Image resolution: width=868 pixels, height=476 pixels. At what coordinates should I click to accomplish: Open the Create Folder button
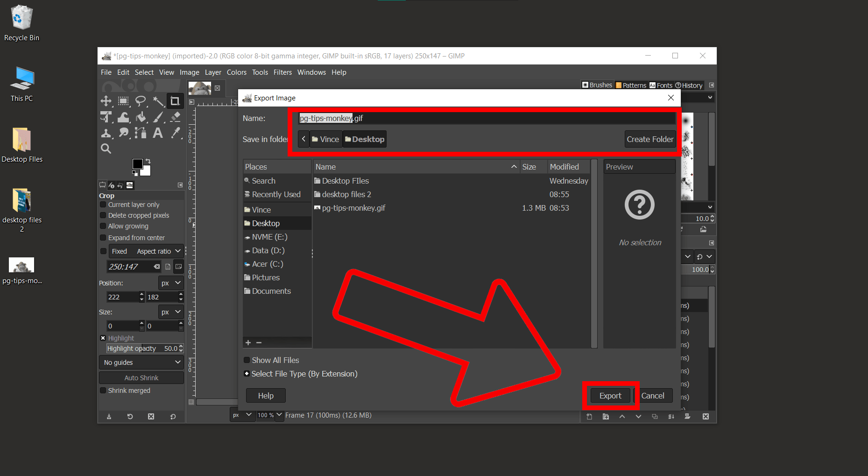pos(650,139)
